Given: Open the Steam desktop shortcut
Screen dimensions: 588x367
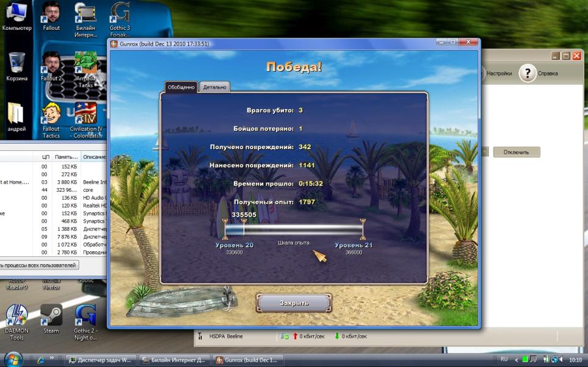Looking at the screenshot, I should 51,316.
